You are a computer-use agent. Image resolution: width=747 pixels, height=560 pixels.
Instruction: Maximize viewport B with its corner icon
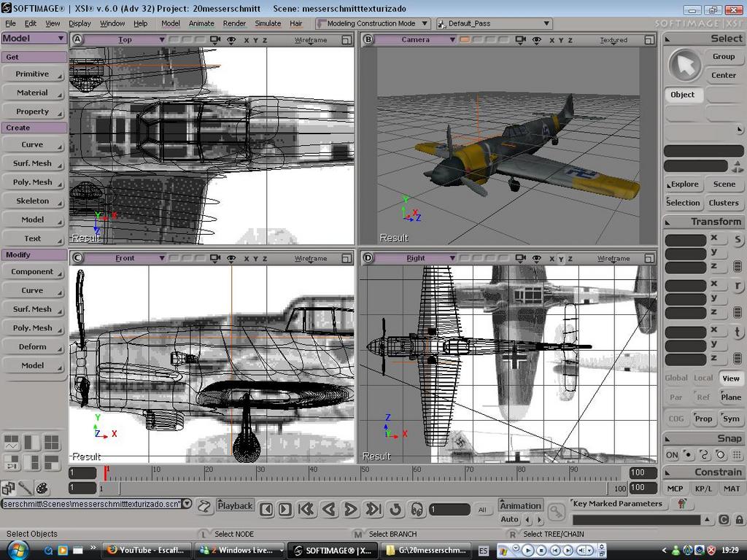[649, 41]
